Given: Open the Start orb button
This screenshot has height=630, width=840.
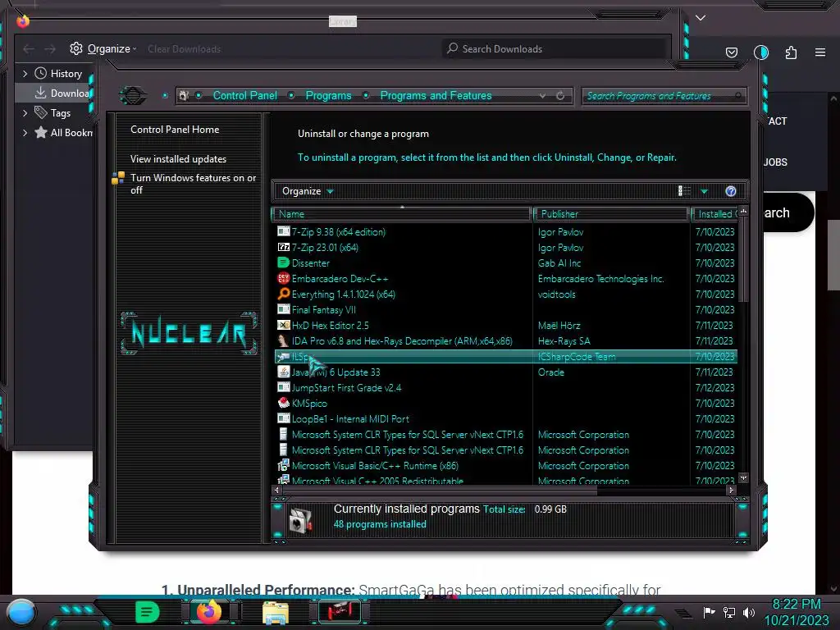Looking at the screenshot, I should [21, 612].
